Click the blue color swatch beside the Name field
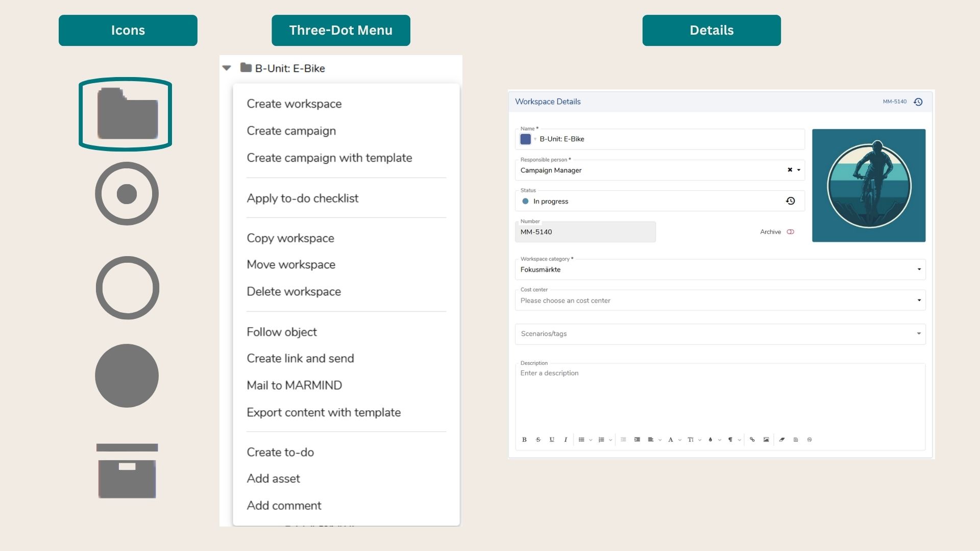 tap(525, 139)
